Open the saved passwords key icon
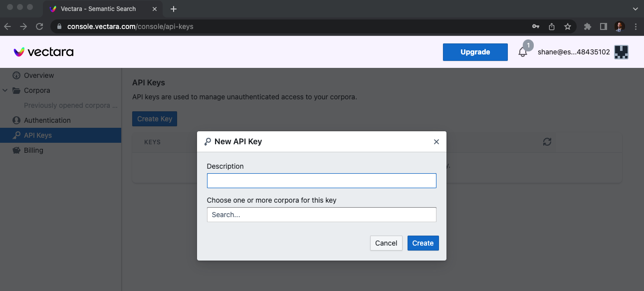This screenshot has height=291, width=644. [x=536, y=26]
